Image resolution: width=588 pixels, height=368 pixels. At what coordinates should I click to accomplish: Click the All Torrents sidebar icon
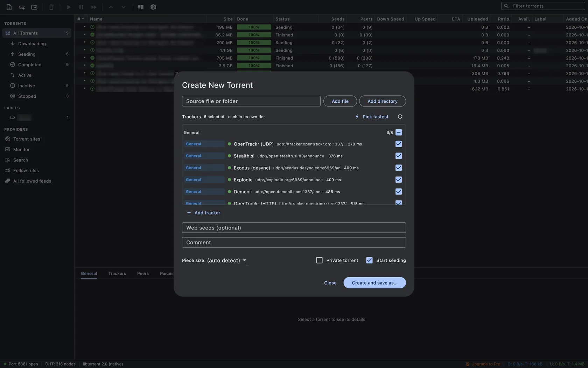coord(8,33)
